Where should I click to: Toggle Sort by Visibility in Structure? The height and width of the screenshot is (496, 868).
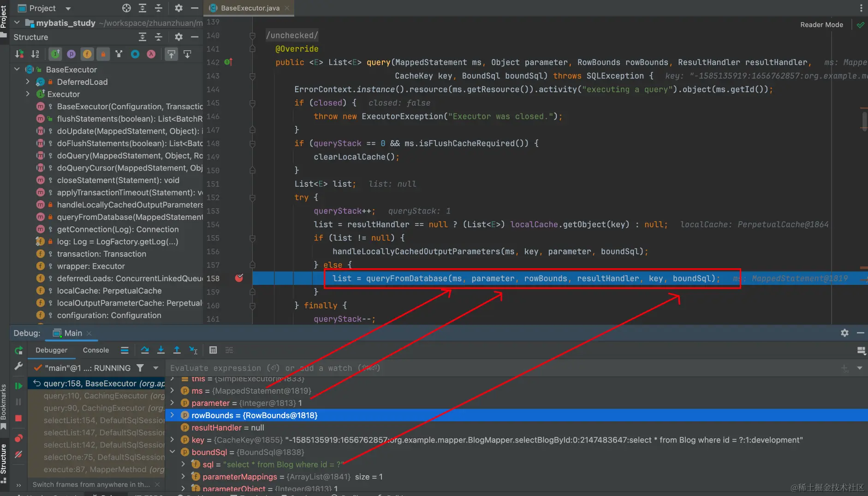pos(19,54)
